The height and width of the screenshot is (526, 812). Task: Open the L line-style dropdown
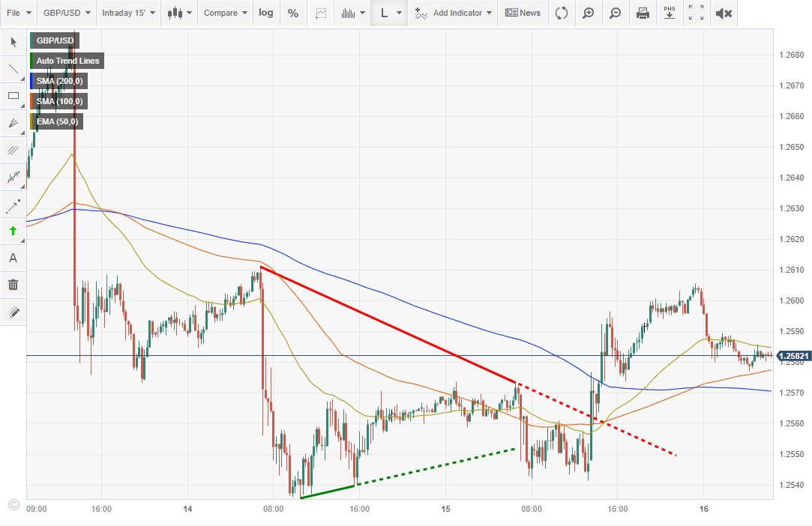[x=389, y=13]
